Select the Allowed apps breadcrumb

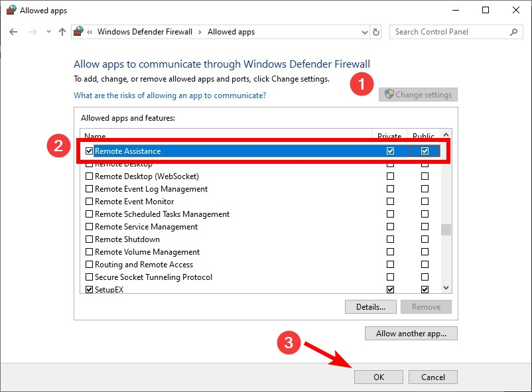231,32
